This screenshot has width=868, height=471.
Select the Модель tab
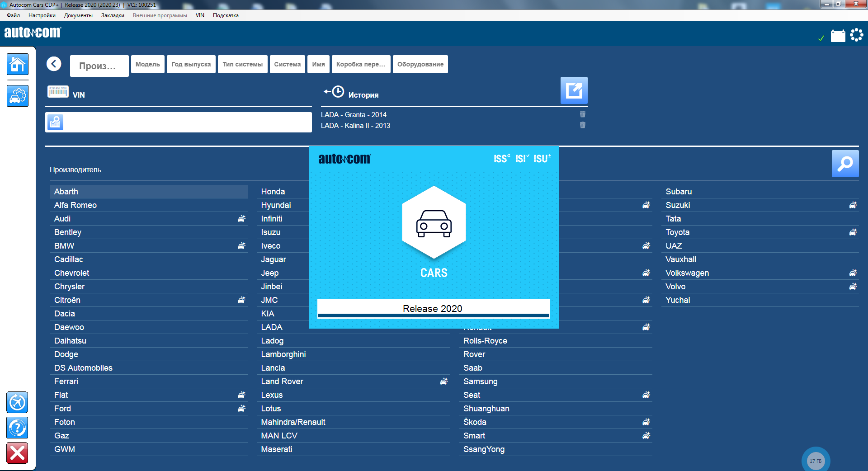click(x=147, y=64)
